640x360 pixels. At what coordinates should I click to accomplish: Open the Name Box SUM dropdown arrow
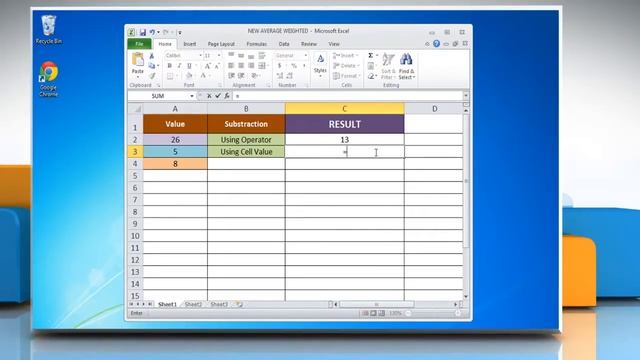tap(191, 96)
